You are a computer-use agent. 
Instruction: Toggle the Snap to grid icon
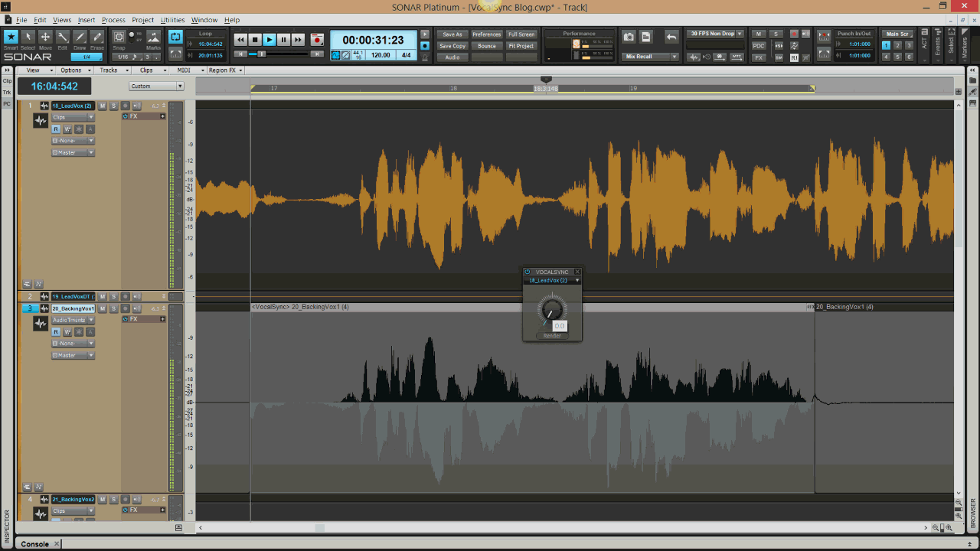(x=119, y=37)
